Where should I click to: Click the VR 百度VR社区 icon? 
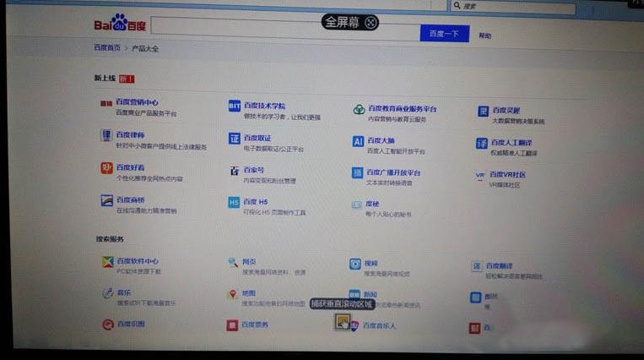[479, 177]
